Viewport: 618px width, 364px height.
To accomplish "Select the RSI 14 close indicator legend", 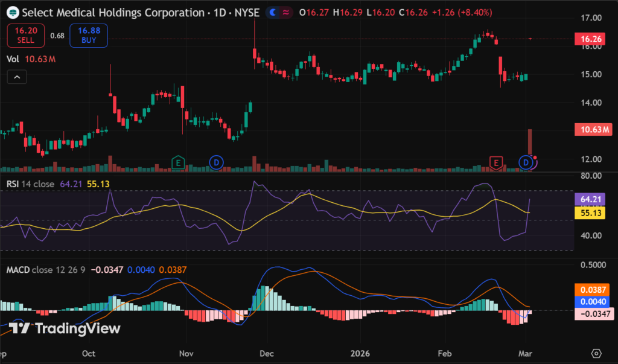I will (30, 184).
